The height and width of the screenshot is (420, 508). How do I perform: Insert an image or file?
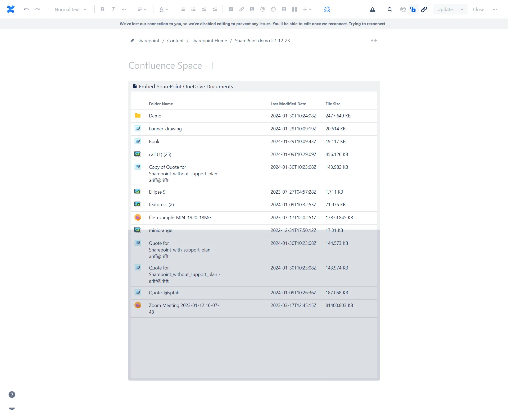(252, 10)
